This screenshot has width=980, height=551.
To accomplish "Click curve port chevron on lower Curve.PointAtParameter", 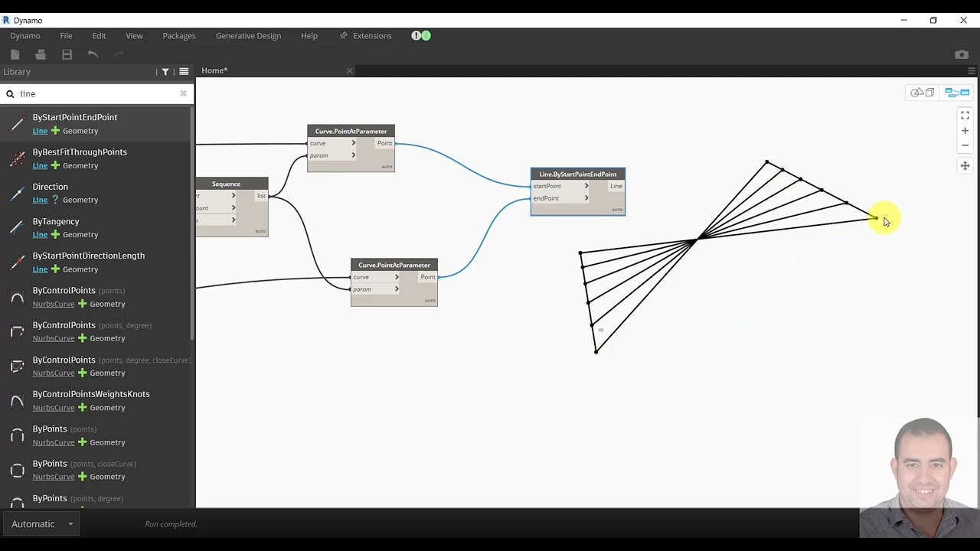I will [x=397, y=277].
